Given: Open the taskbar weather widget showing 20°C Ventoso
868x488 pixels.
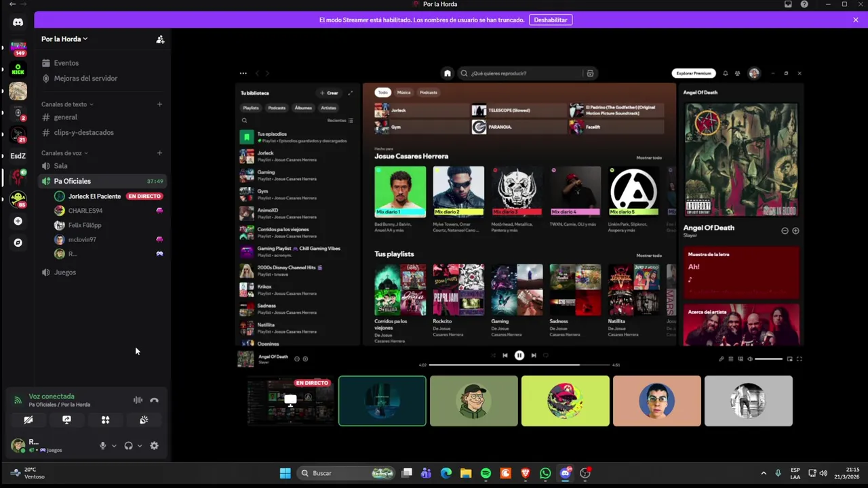Looking at the screenshot, I should coord(29,473).
